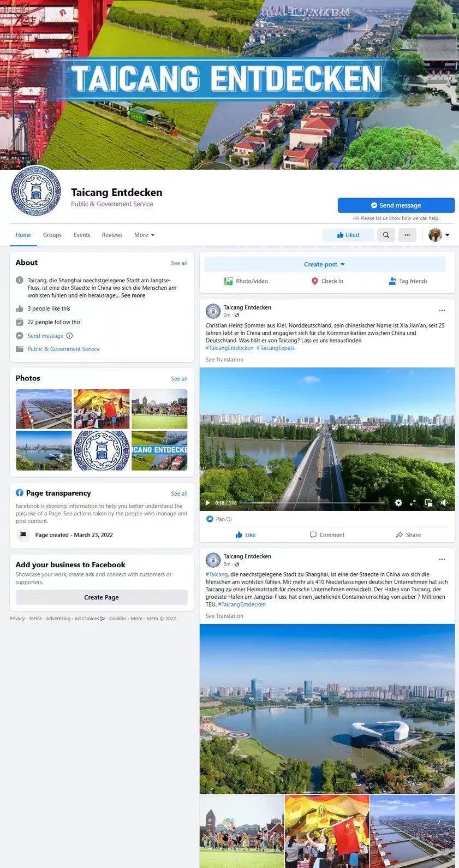Share the video post
Viewport: 459px width, 868px height.
pyautogui.click(x=408, y=535)
